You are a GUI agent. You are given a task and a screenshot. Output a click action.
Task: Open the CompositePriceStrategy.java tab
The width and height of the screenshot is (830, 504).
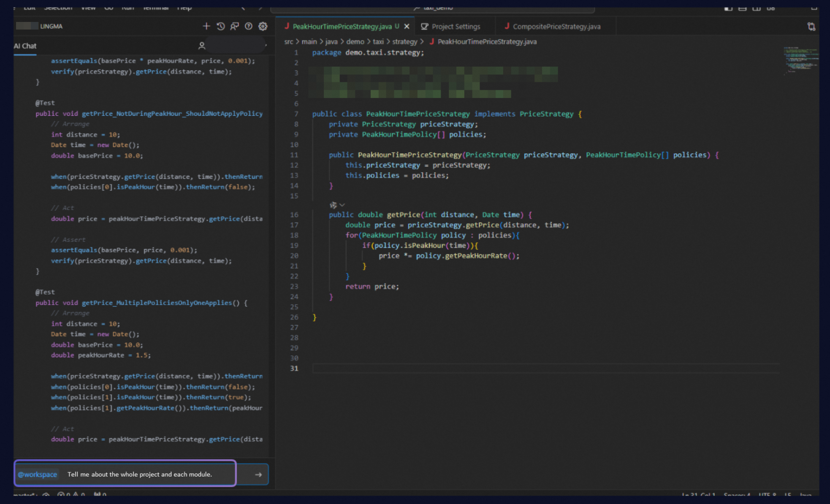pyautogui.click(x=556, y=27)
